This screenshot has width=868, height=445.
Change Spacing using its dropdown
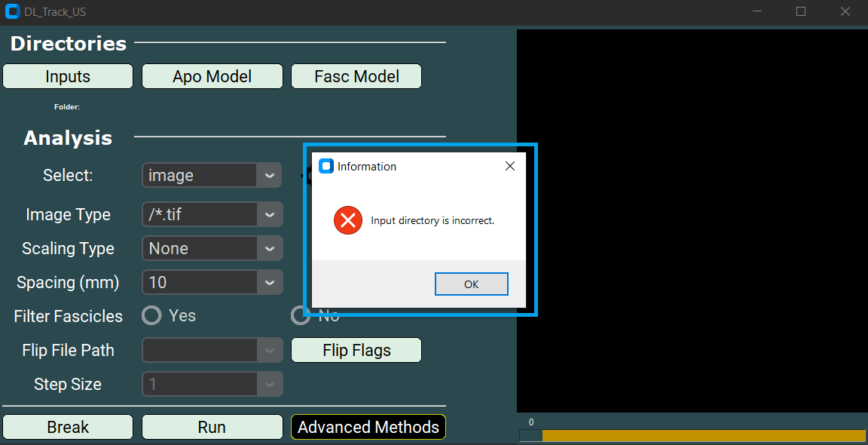pos(212,282)
